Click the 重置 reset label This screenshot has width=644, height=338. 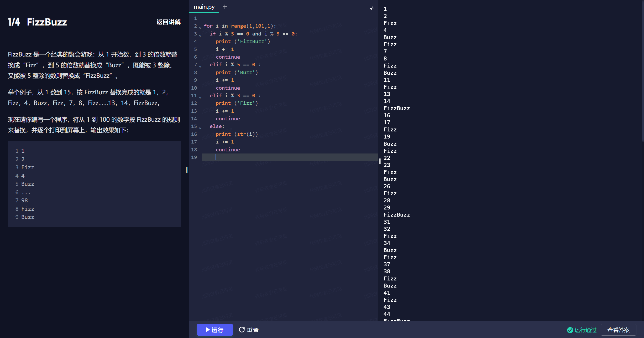[253, 330]
